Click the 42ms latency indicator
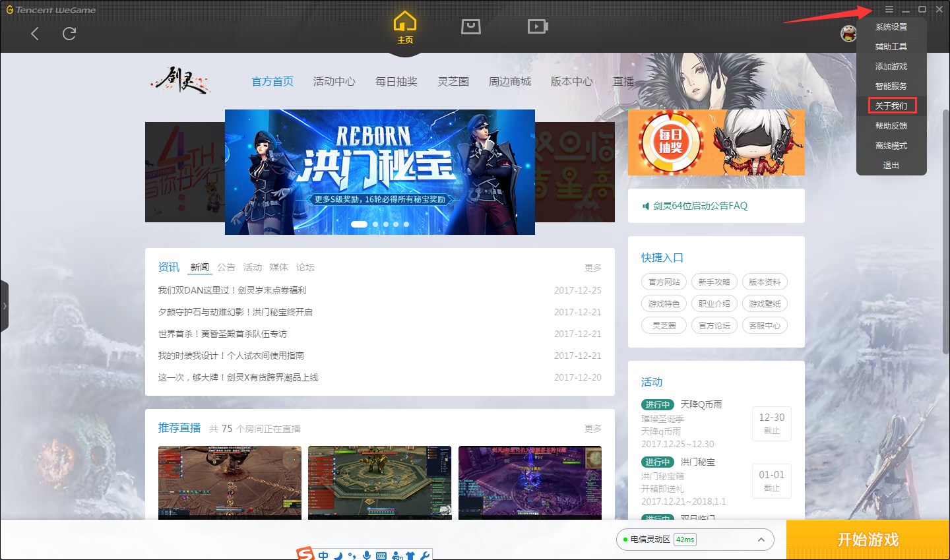Screen dimensions: 950x560 (685, 540)
